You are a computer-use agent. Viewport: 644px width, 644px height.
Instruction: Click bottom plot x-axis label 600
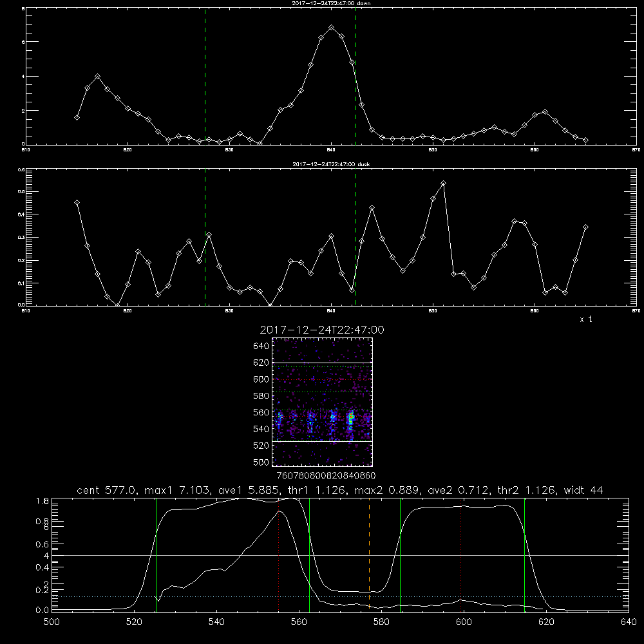point(464,622)
